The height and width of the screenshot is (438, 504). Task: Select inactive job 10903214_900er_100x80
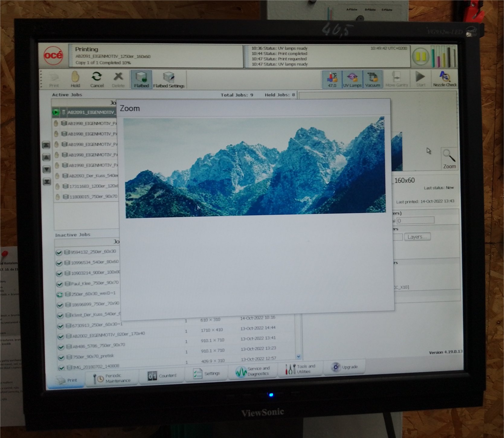pos(88,273)
